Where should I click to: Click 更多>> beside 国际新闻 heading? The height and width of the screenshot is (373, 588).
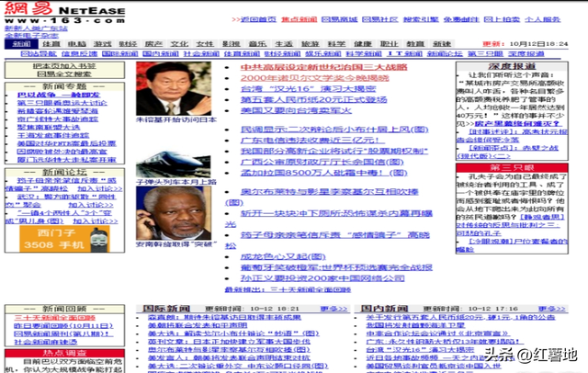click(x=334, y=309)
